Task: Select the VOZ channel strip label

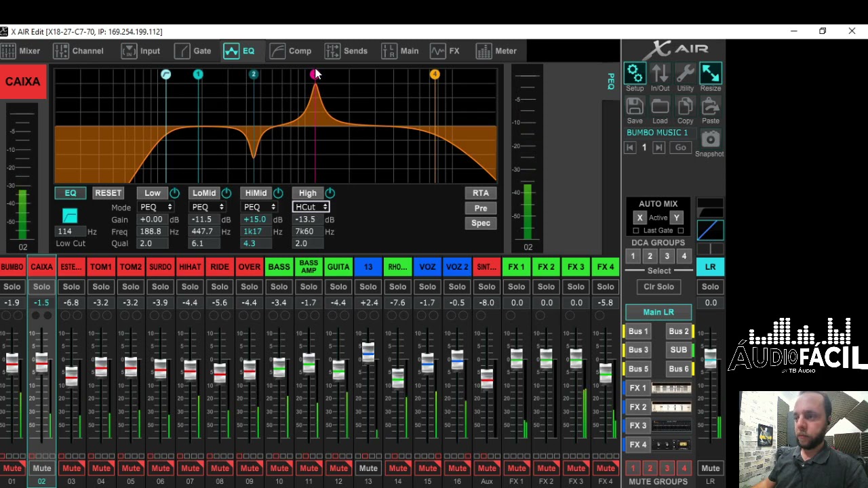Action: pyautogui.click(x=427, y=267)
